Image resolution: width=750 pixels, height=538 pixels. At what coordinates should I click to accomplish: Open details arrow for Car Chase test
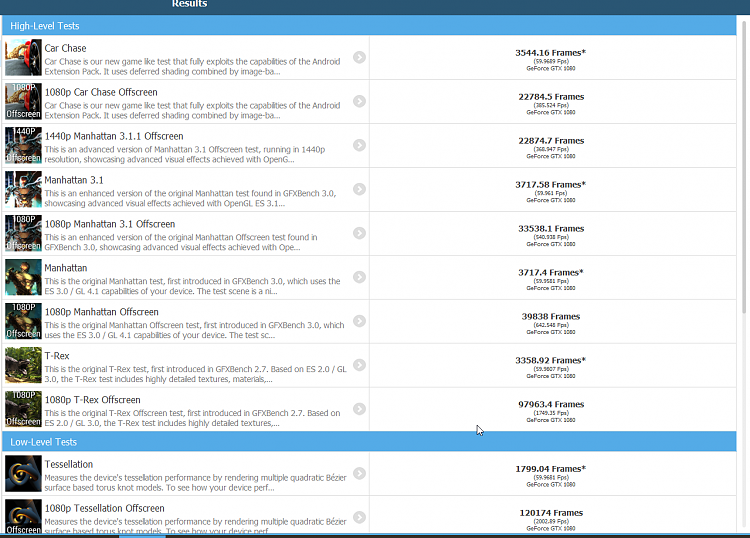tap(359, 57)
